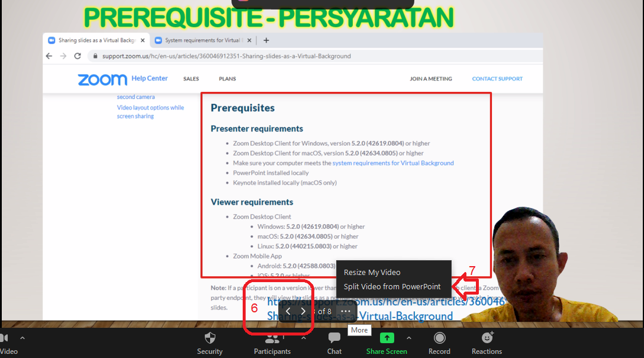Click browser back arrow
Image resolution: width=644 pixels, height=358 pixels.
(49, 56)
